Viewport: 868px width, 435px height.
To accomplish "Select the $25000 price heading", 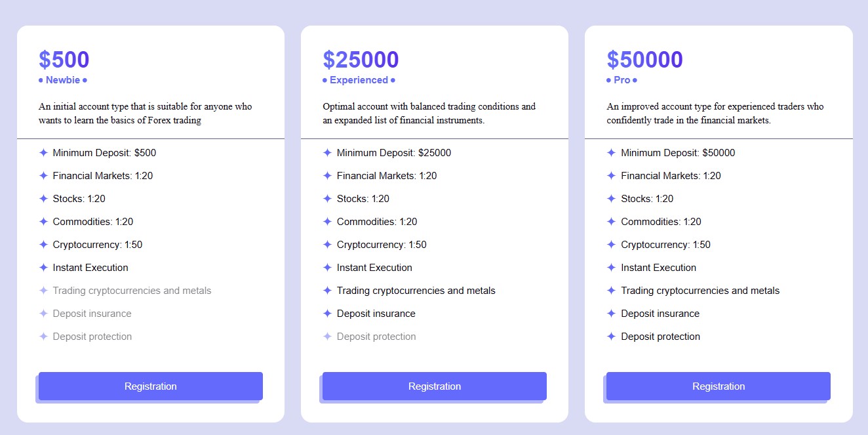I will point(361,60).
